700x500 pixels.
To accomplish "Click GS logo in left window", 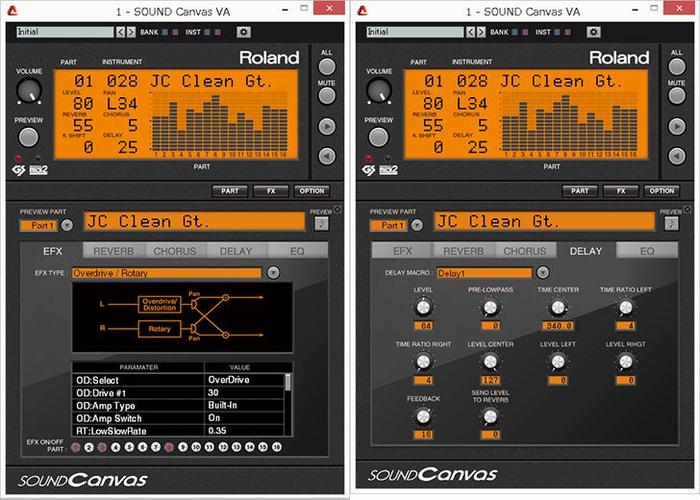I will (18, 170).
